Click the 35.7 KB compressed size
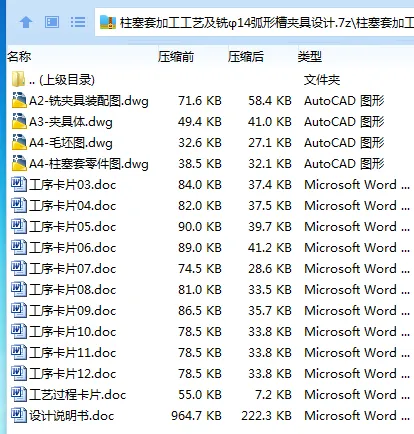This screenshot has width=414, height=434. [270, 311]
